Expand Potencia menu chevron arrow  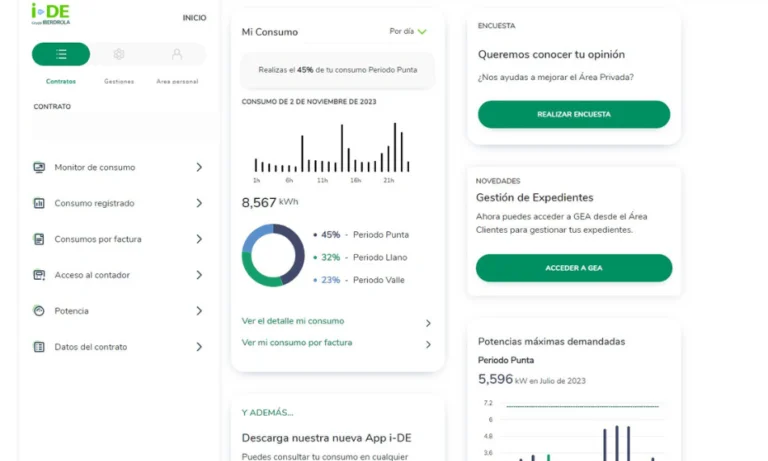[x=199, y=311]
